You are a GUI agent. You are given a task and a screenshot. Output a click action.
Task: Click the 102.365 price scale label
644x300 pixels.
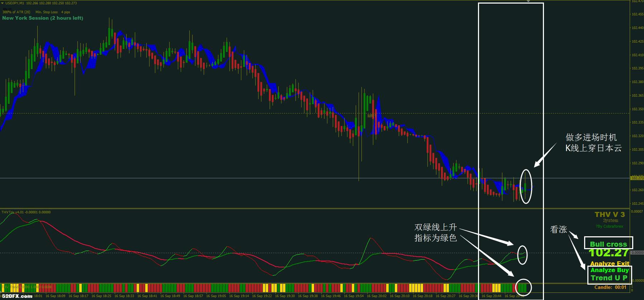coord(637,96)
